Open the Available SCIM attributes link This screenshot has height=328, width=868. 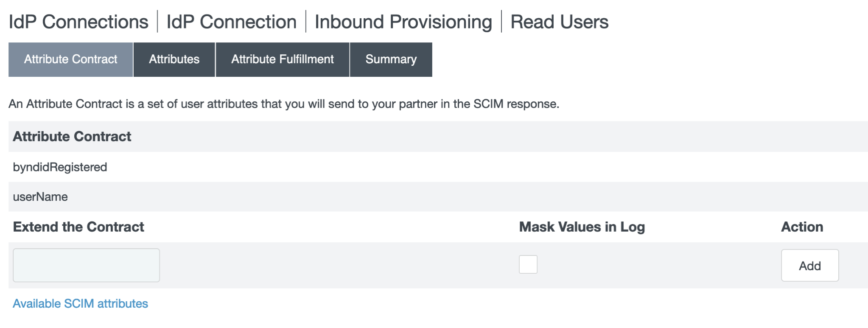pos(80,304)
